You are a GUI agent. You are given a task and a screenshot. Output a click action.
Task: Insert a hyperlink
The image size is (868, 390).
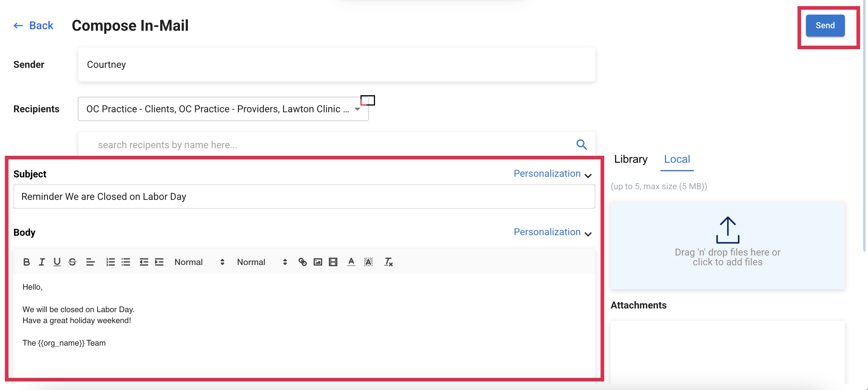(302, 262)
